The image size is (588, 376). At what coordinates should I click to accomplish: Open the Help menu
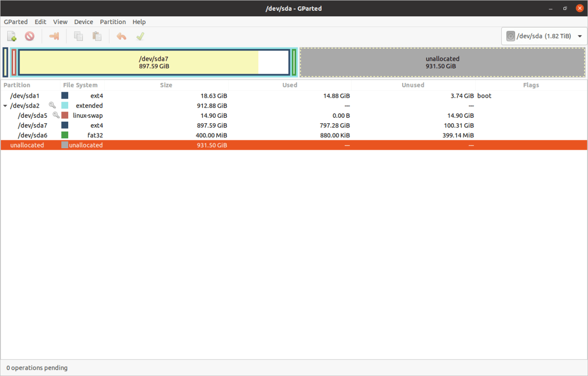click(x=139, y=22)
